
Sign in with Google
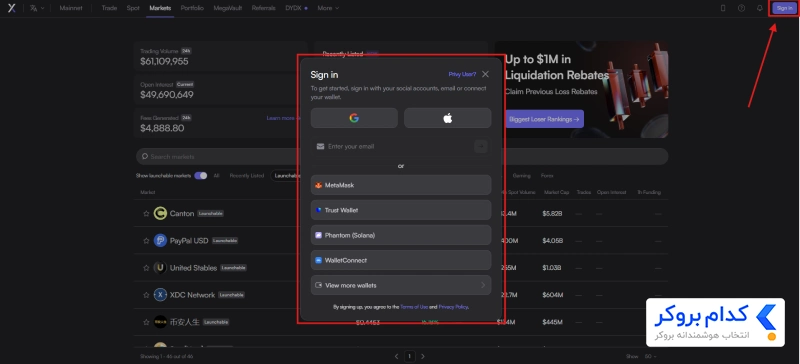pos(354,118)
